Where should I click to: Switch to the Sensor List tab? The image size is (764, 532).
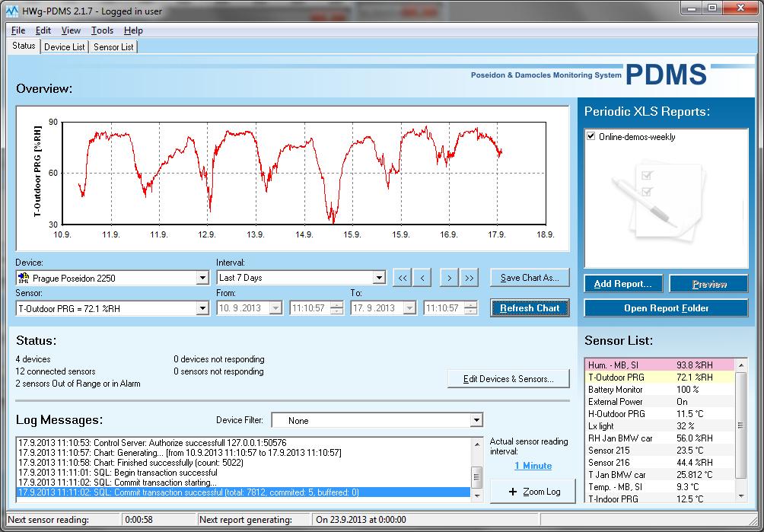coord(113,46)
